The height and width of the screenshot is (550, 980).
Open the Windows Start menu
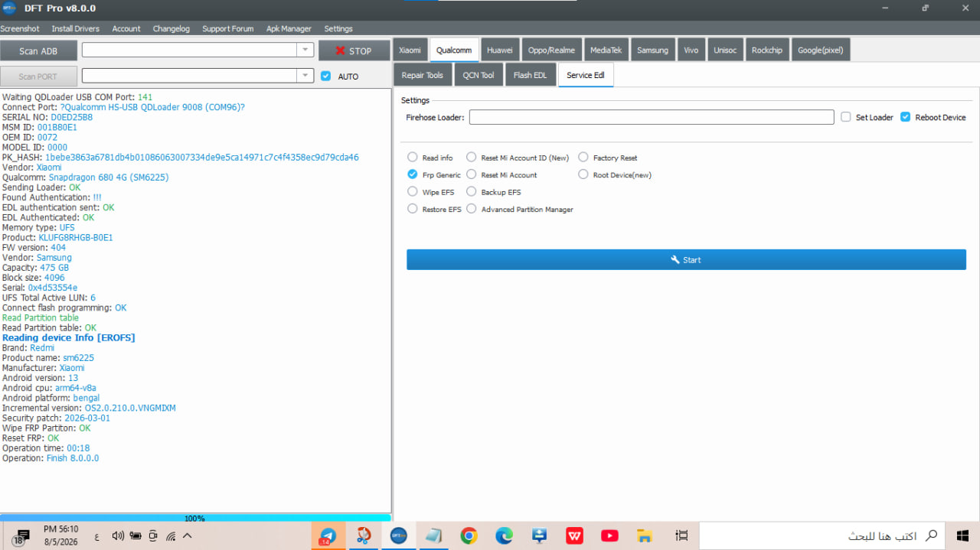pos(962,536)
